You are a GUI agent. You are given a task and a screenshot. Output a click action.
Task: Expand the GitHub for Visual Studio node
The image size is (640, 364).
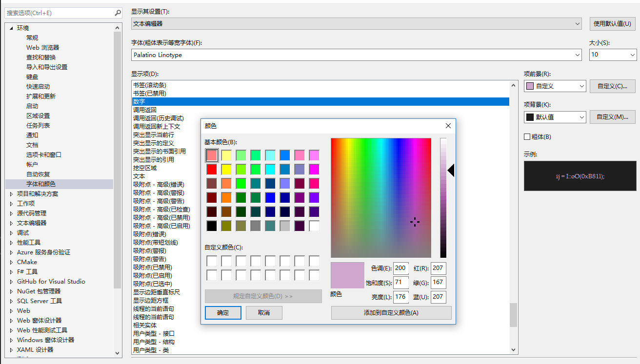point(12,281)
